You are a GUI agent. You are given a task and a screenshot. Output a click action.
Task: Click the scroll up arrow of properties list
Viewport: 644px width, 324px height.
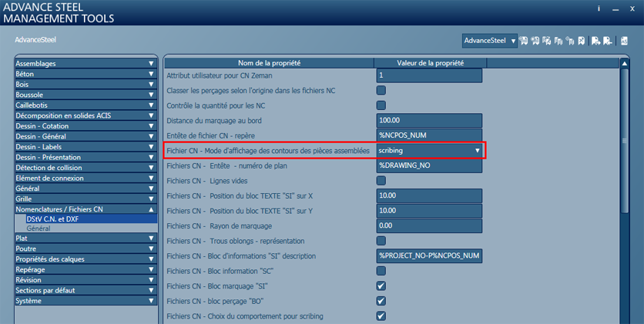tap(624, 64)
